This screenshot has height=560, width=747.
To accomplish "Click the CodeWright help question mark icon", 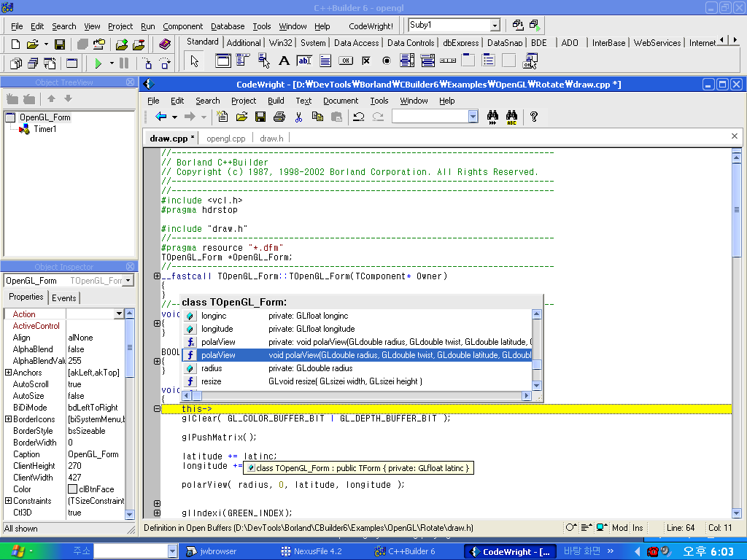I will point(534,117).
